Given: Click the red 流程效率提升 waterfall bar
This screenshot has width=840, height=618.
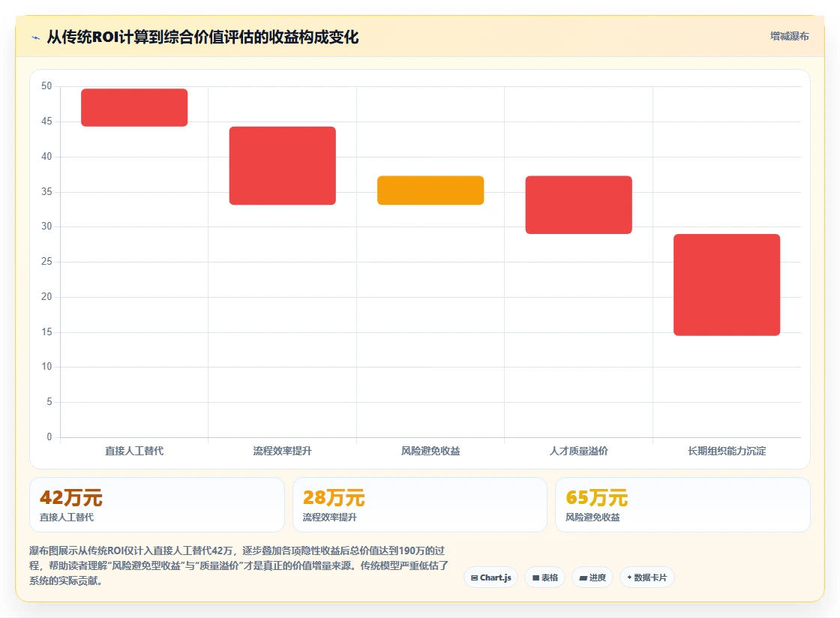Looking at the screenshot, I should [282, 166].
